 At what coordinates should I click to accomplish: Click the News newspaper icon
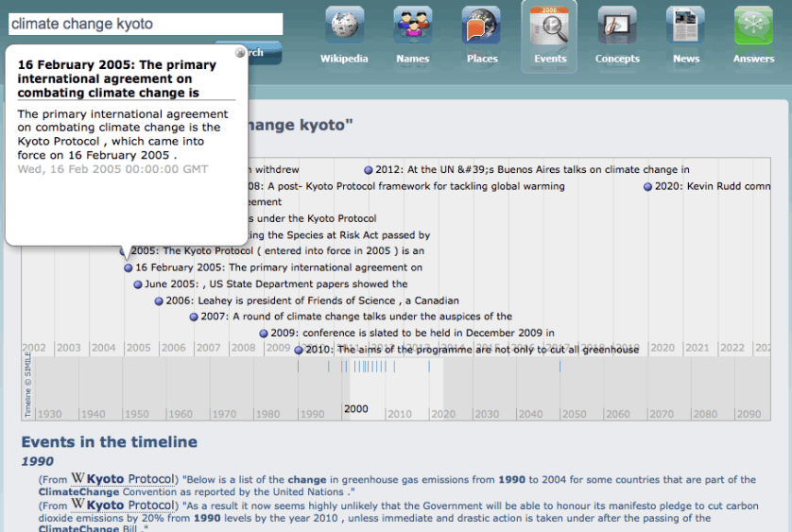coord(686,26)
